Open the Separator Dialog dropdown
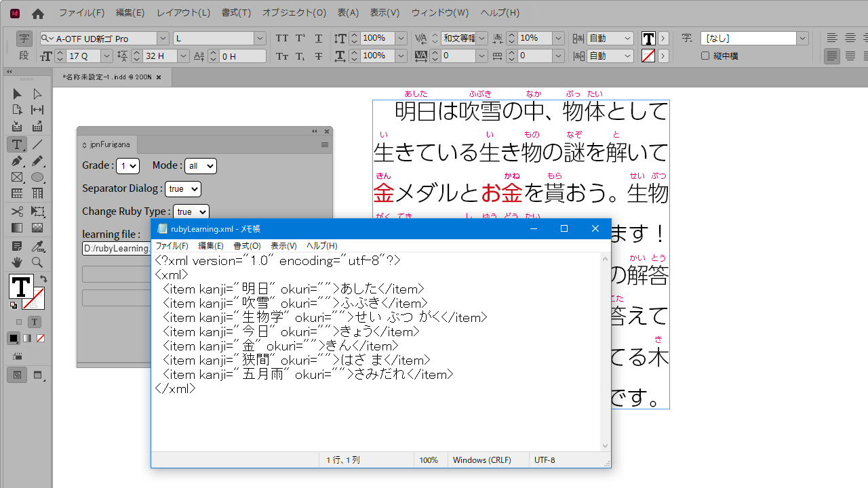 [183, 189]
